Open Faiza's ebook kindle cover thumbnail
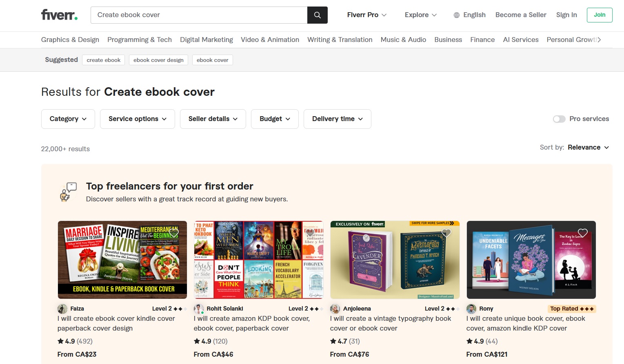This screenshot has height=364, width=624. click(x=122, y=260)
